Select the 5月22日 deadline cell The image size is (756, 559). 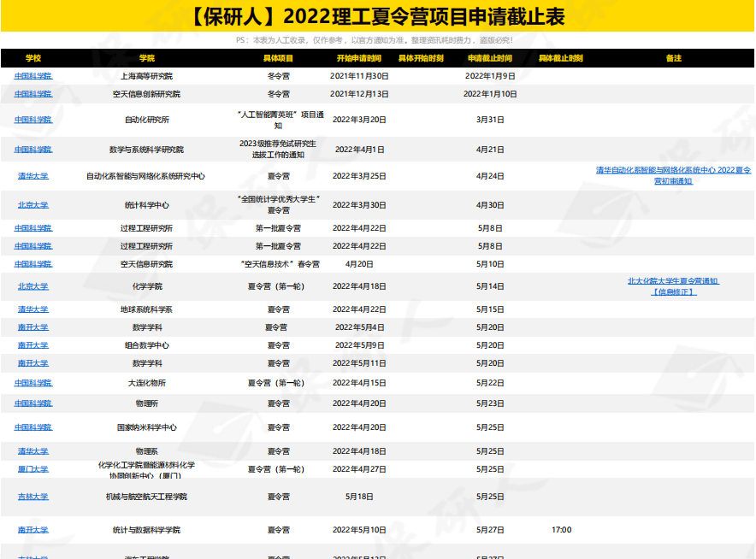point(490,383)
